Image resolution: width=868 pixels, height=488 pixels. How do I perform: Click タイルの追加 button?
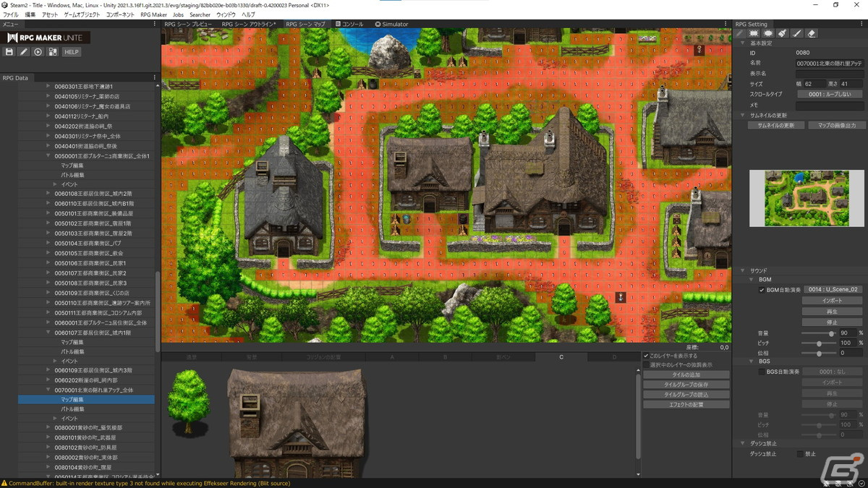coord(686,374)
